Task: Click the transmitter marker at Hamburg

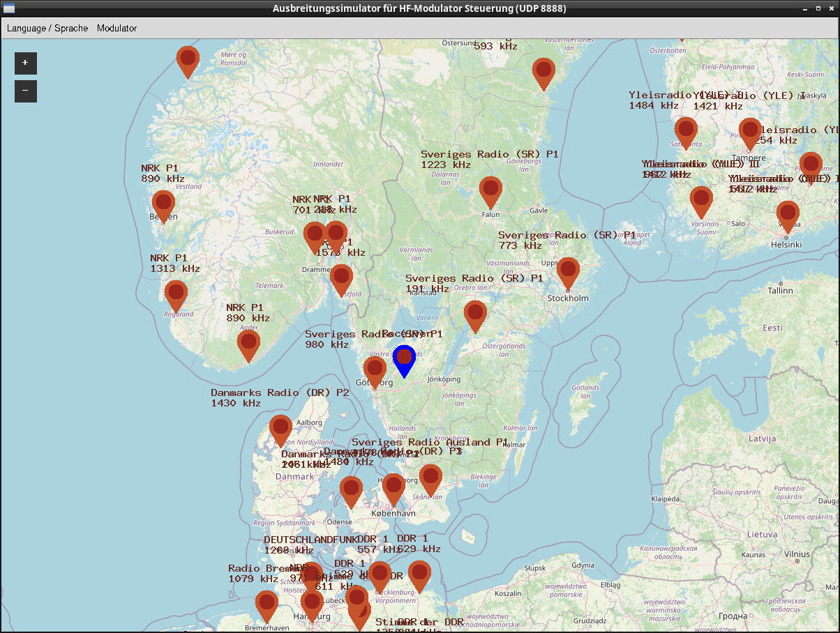Action: pyautogui.click(x=312, y=607)
